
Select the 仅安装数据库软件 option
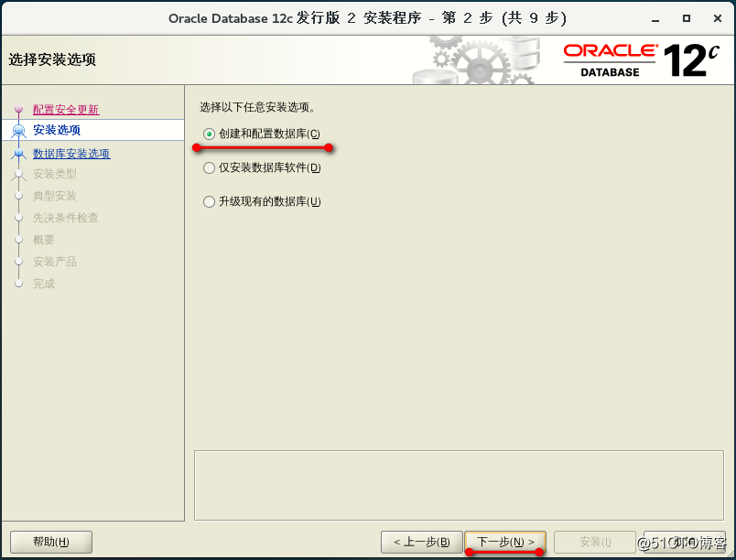pos(209,167)
